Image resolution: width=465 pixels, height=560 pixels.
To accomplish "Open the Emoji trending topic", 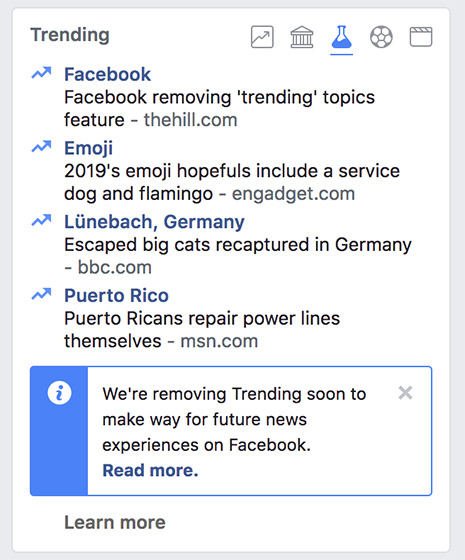I will click(89, 148).
